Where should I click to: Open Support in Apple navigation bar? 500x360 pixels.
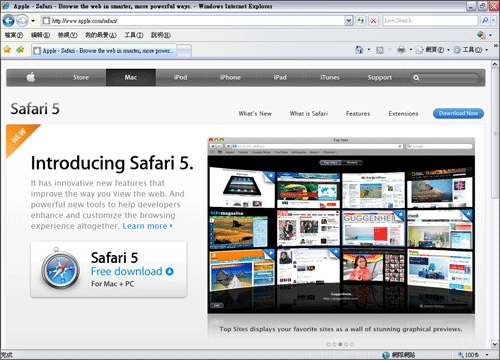380,77
